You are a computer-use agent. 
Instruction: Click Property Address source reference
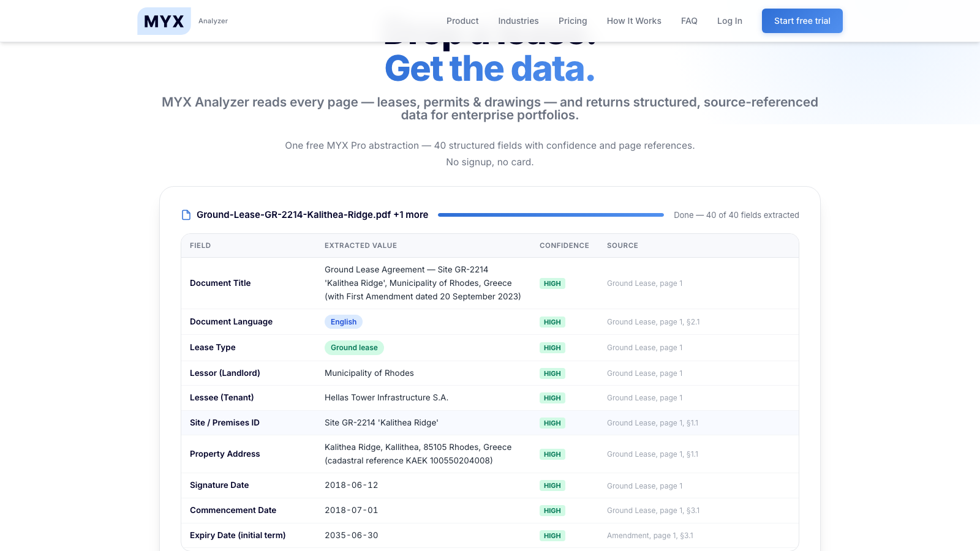pyautogui.click(x=652, y=454)
